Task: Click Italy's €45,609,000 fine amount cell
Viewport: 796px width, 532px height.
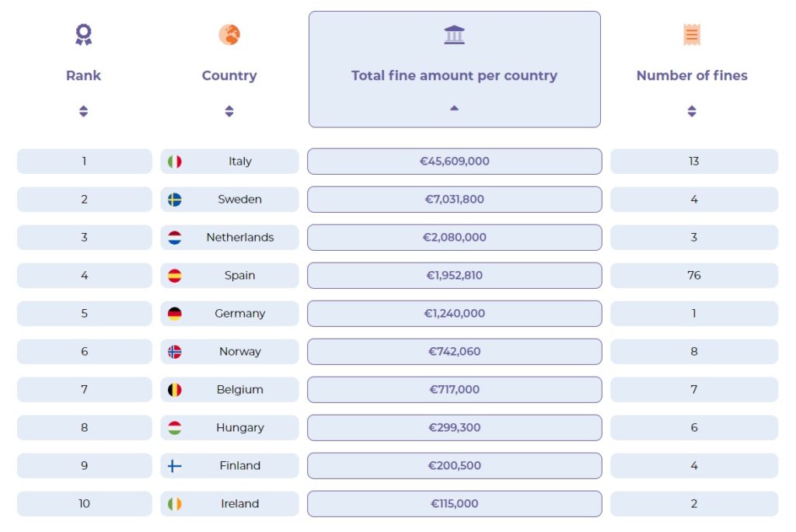Action: [454, 162]
